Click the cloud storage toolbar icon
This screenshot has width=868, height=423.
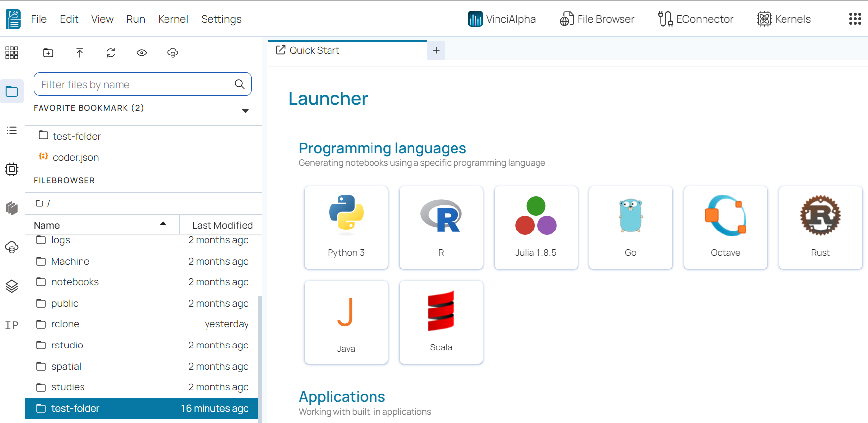click(173, 53)
